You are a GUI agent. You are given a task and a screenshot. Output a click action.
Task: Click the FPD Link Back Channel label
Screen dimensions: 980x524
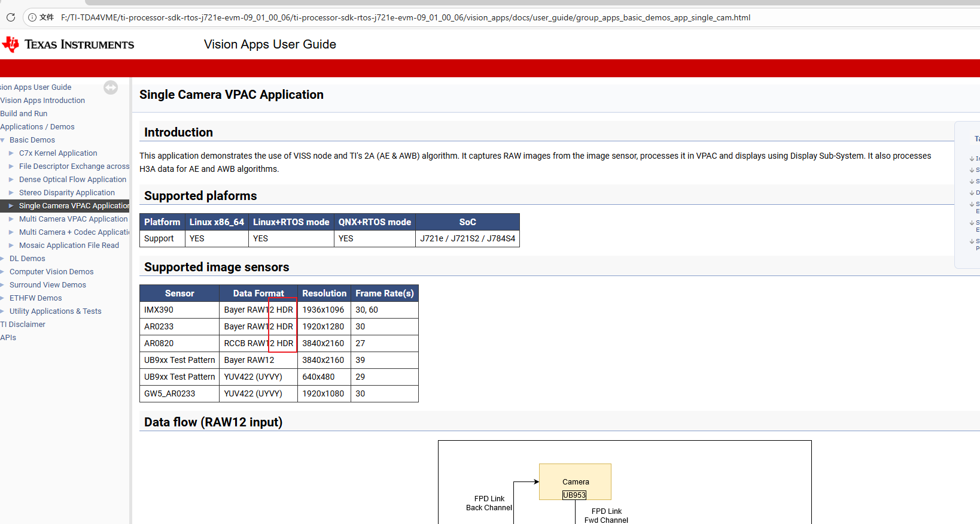coord(489,503)
